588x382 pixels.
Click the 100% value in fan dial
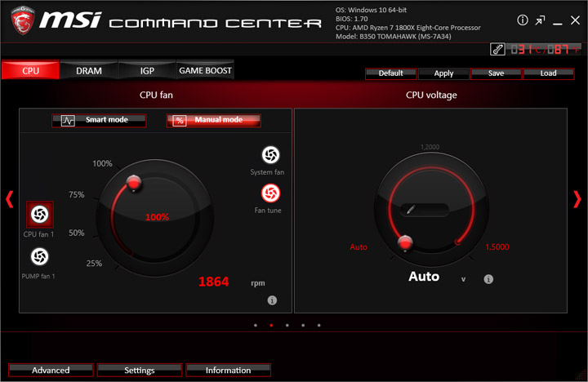157,217
